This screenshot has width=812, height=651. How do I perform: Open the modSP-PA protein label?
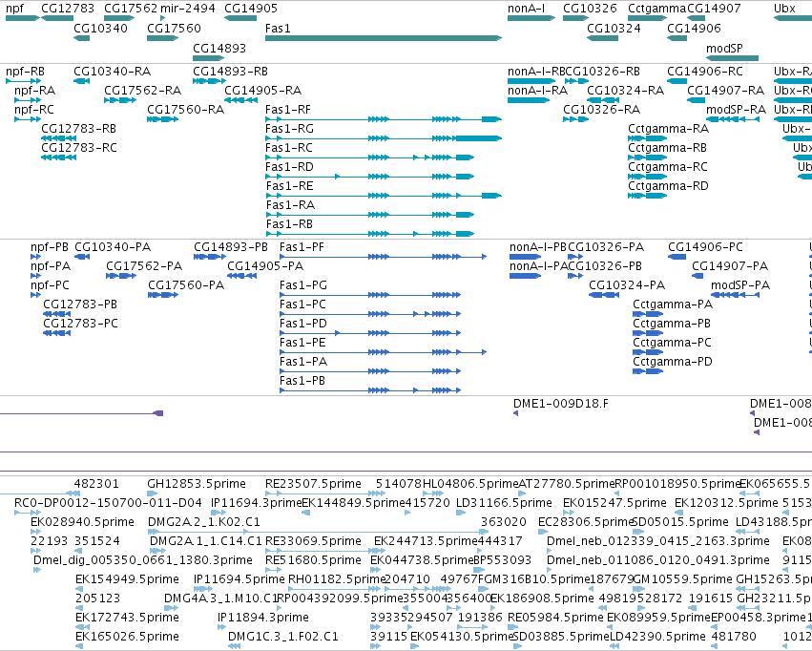point(740,285)
